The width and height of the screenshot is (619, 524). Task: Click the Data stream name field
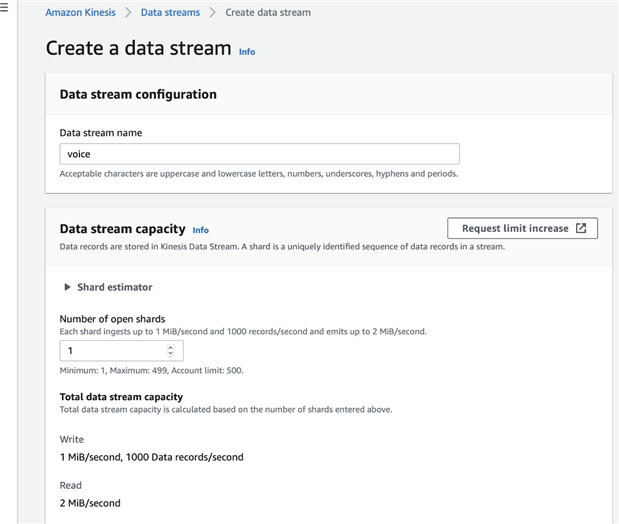coord(259,154)
